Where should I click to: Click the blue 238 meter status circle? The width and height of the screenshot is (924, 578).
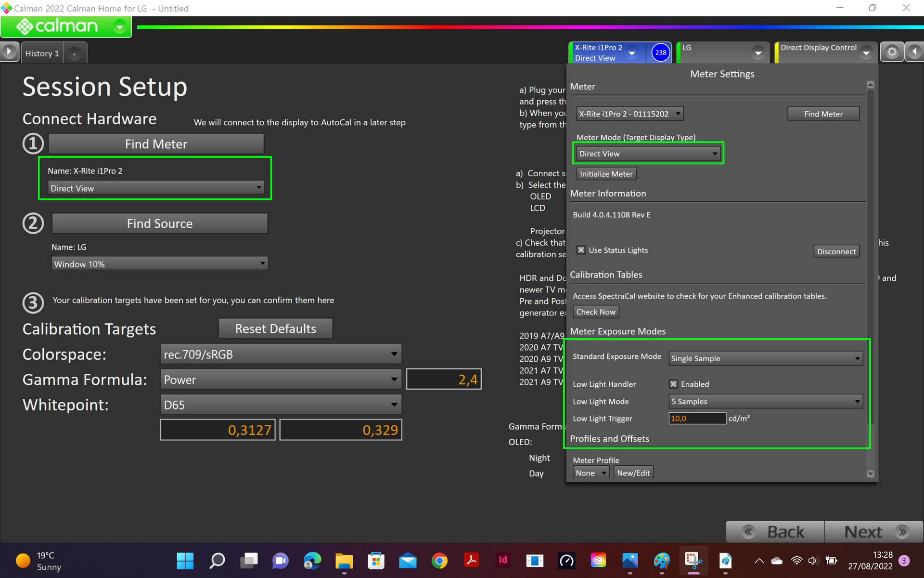pos(660,53)
